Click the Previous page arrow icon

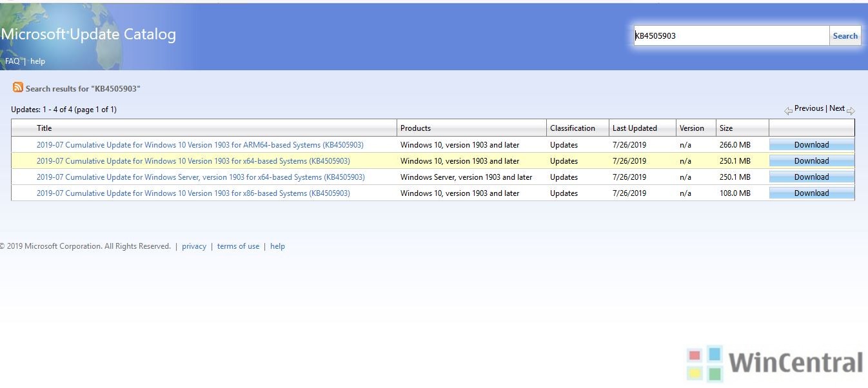pyautogui.click(x=788, y=110)
